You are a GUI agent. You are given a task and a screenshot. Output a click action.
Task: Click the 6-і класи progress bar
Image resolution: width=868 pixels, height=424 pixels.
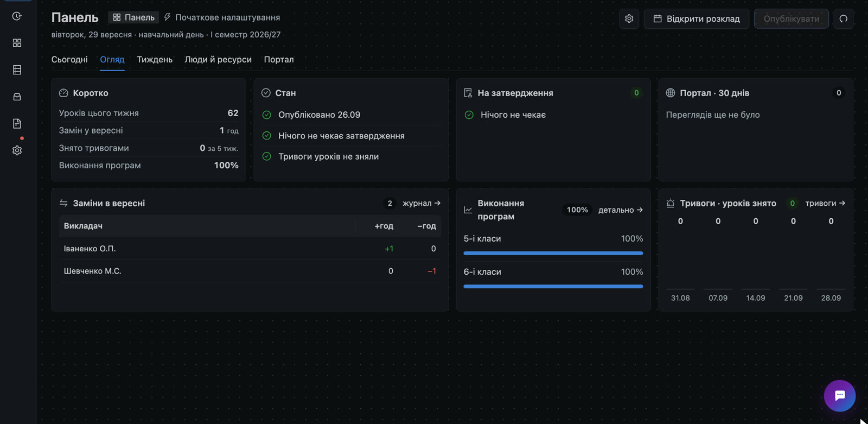[553, 286]
